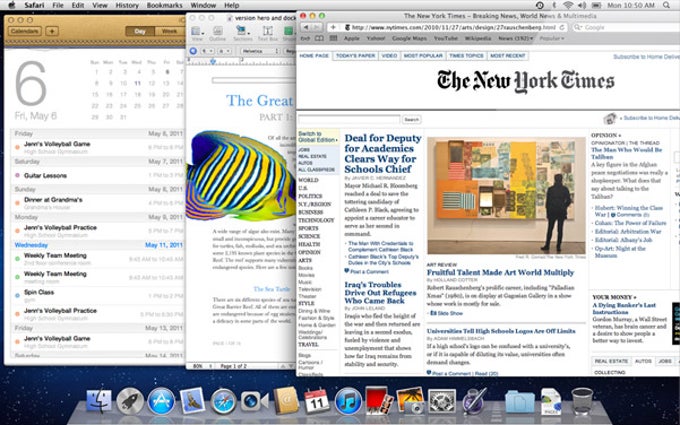680x425 pixels.
Task: Open Finder from the dock
Action: pyautogui.click(x=99, y=400)
